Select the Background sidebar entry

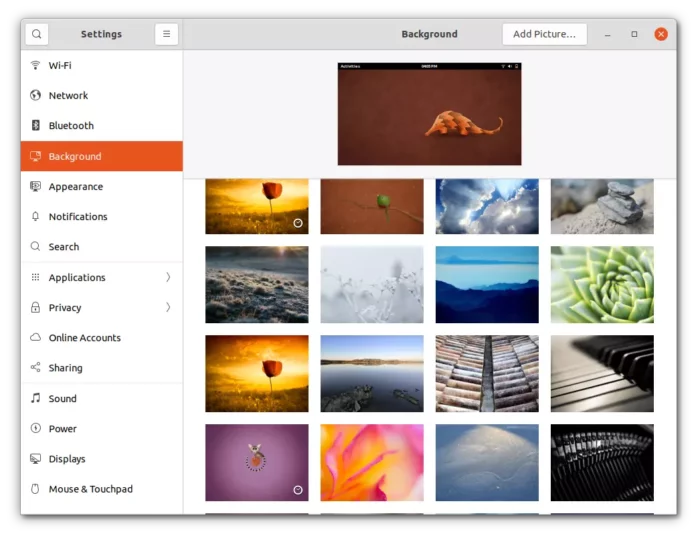(x=102, y=156)
